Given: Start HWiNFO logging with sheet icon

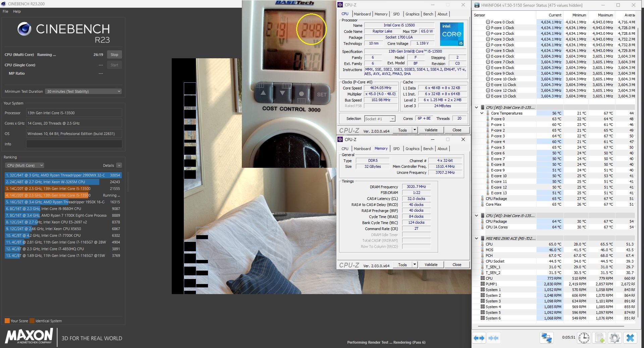Looking at the screenshot, I should (x=600, y=338).
